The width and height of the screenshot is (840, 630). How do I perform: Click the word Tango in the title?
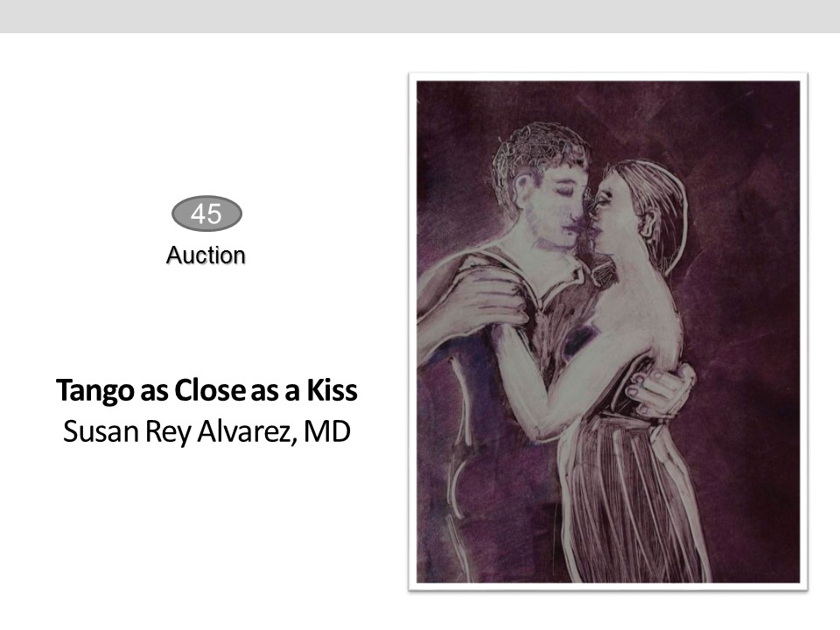(95, 391)
